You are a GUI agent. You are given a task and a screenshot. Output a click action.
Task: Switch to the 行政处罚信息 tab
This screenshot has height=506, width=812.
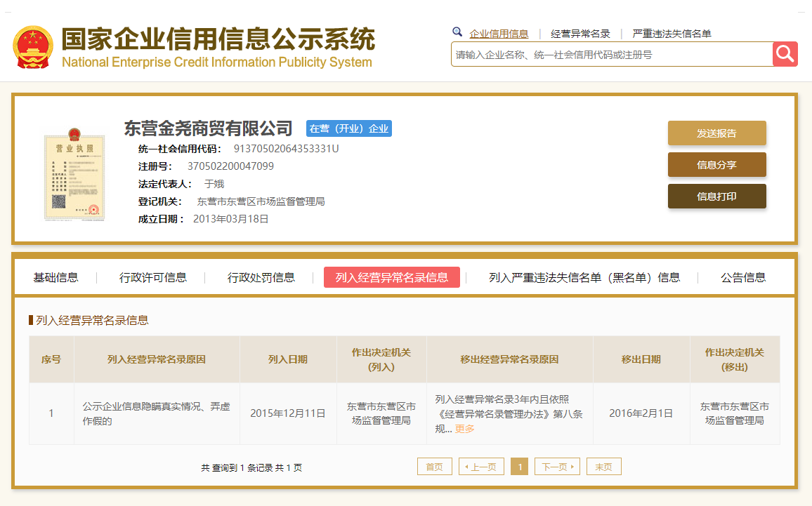click(261, 278)
